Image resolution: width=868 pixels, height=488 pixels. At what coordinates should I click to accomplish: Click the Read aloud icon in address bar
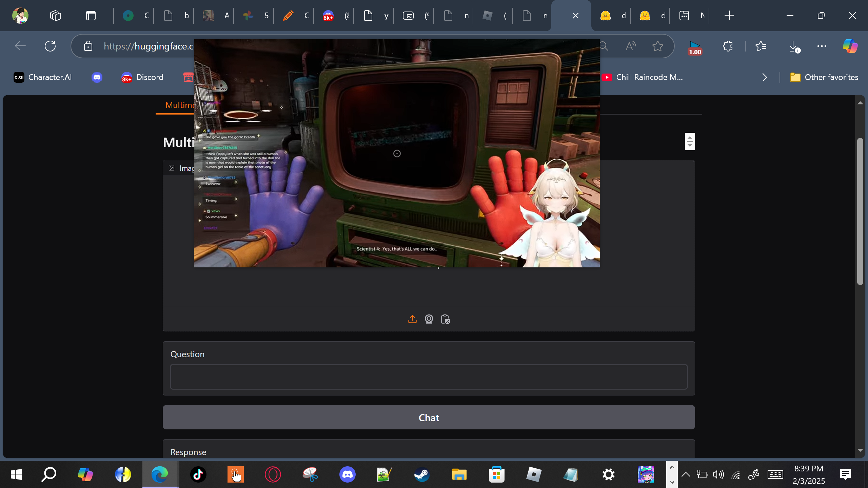click(x=631, y=46)
